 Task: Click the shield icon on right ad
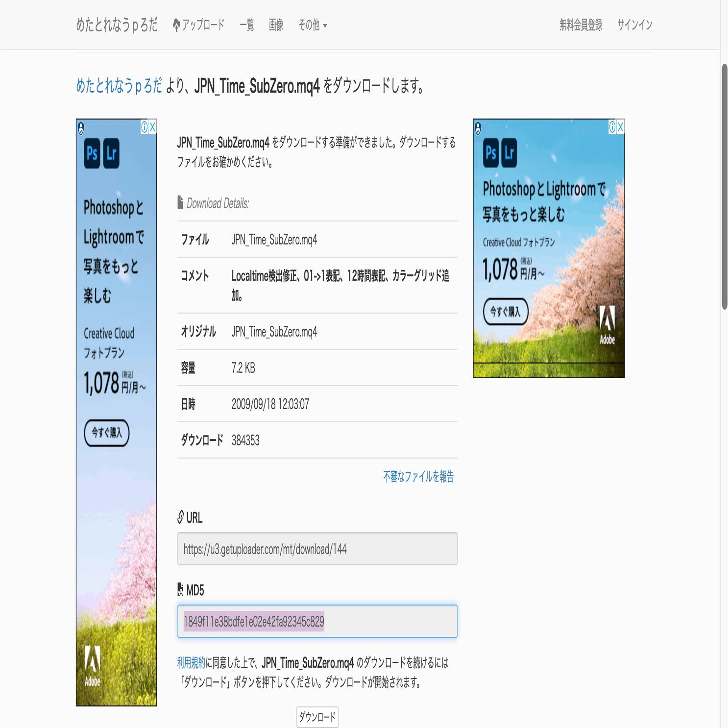pyautogui.click(x=478, y=128)
